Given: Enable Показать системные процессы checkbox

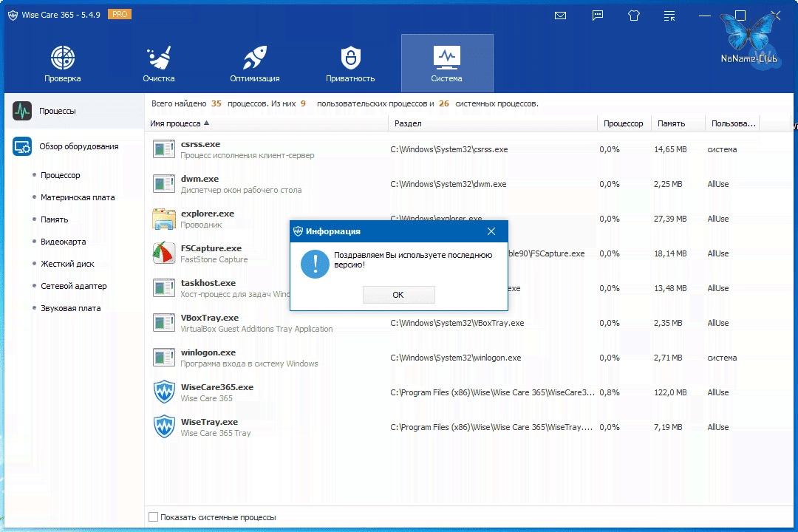Looking at the screenshot, I should pyautogui.click(x=153, y=516).
